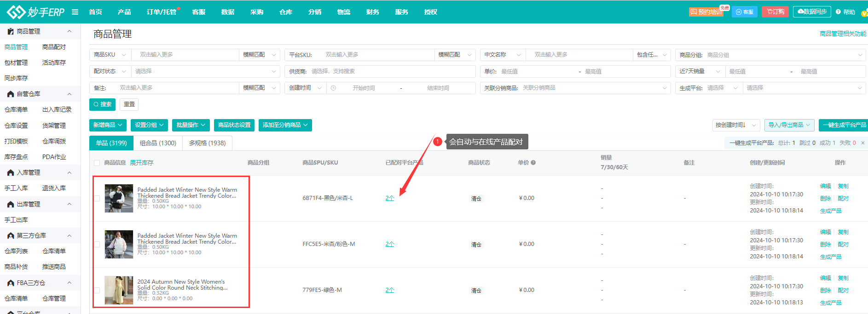Open 商品配对 in the sidebar
Viewport: 868px width, 314px height.
point(54,47)
